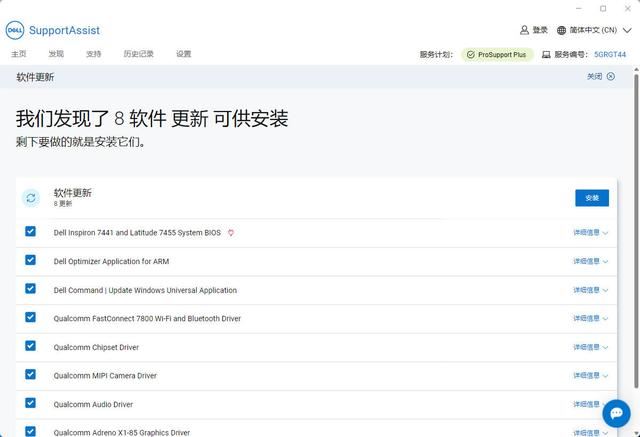This screenshot has width=640, height=437.
Task: Open the chat bubble assistant
Action: (616, 413)
